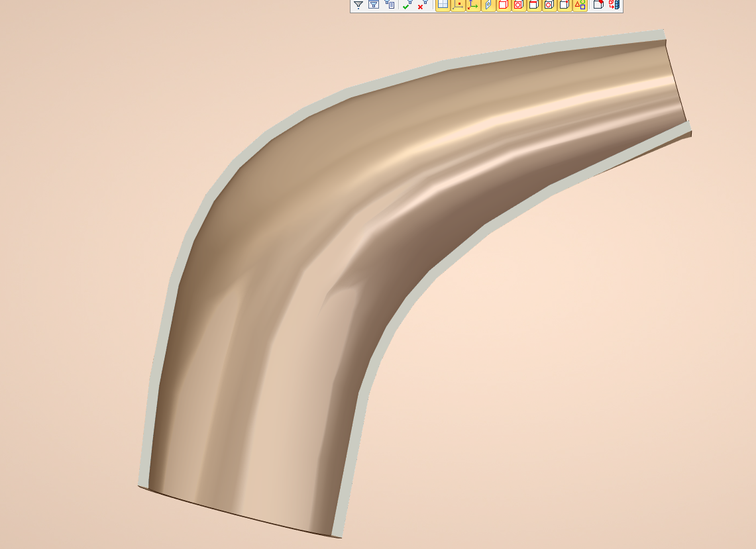Click the white cube with red corner icon
Screen dimensions: 756x549
tap(598, 5)
